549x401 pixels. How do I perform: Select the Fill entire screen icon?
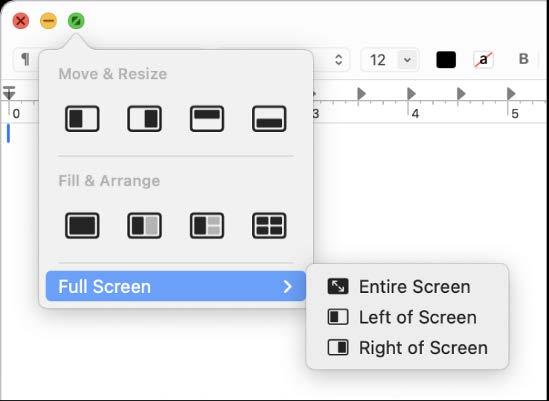pos(82,226)
